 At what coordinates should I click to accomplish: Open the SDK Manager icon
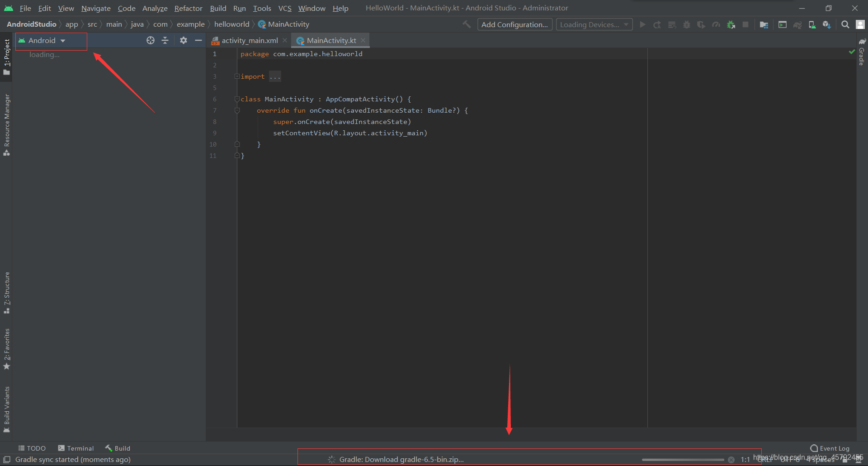pyautogui.click(x=827, y=24)
